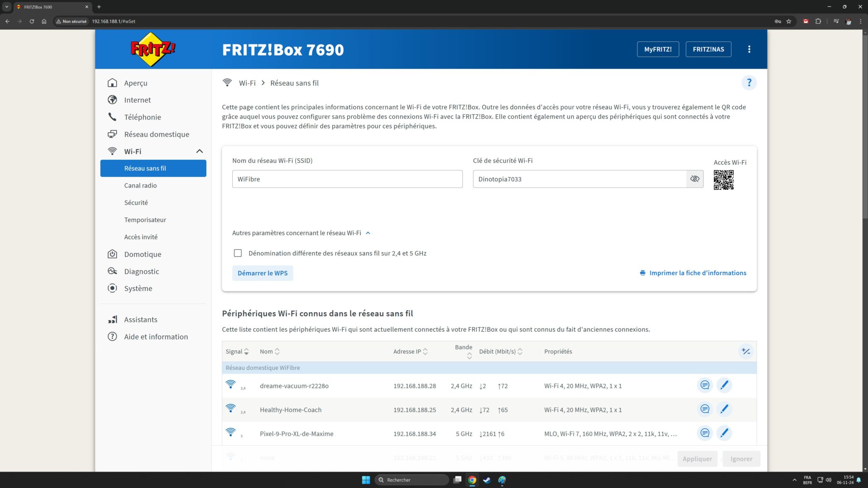Viewport: 868px width, 488px height.
Task: Open the Accès invité submenu
Action: coord(141,237)
